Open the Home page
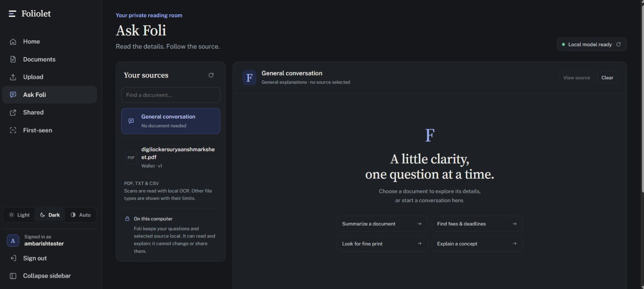The width and height of the screenshot is (644, 289). coord(50,41)
